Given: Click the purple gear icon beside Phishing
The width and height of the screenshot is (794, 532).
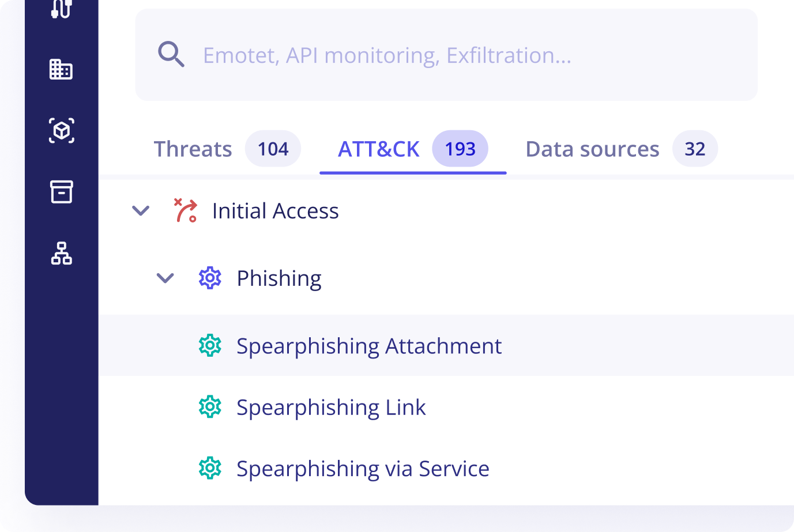Looking at the screenshot, I should (210, 278).
